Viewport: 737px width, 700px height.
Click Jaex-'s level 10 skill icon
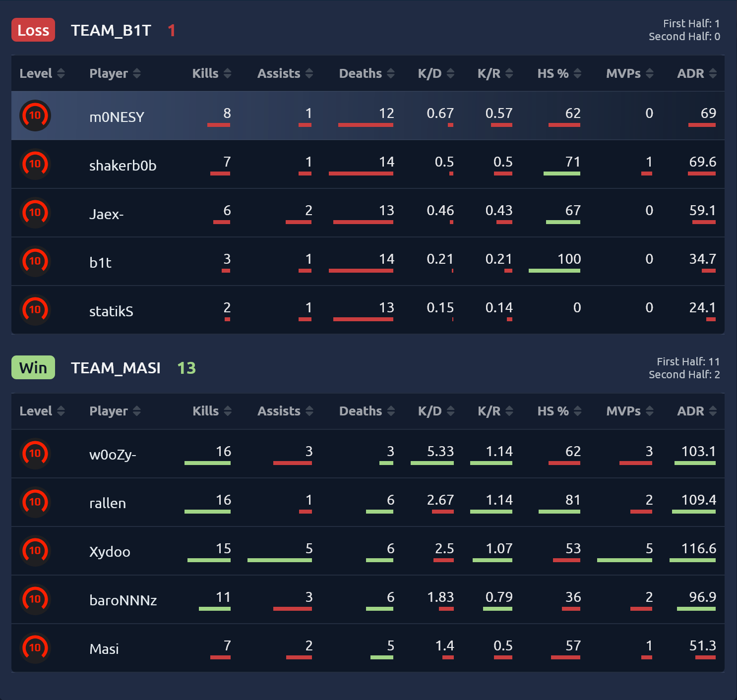35,213
